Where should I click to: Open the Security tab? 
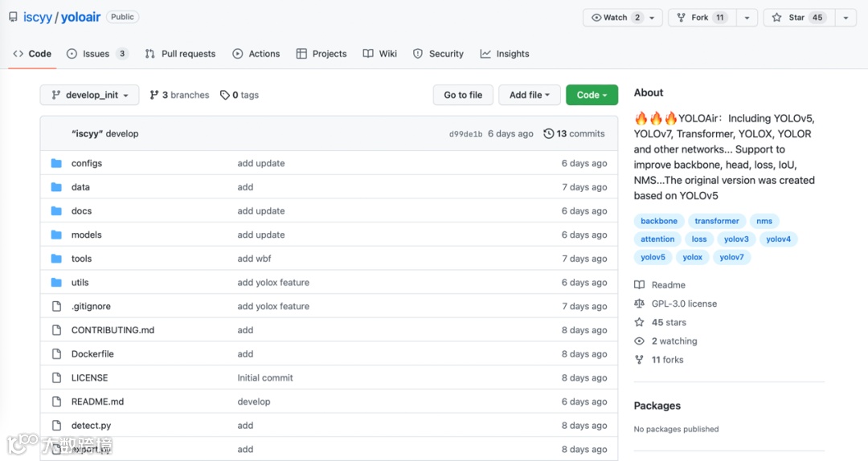click(x=438, y=54)
